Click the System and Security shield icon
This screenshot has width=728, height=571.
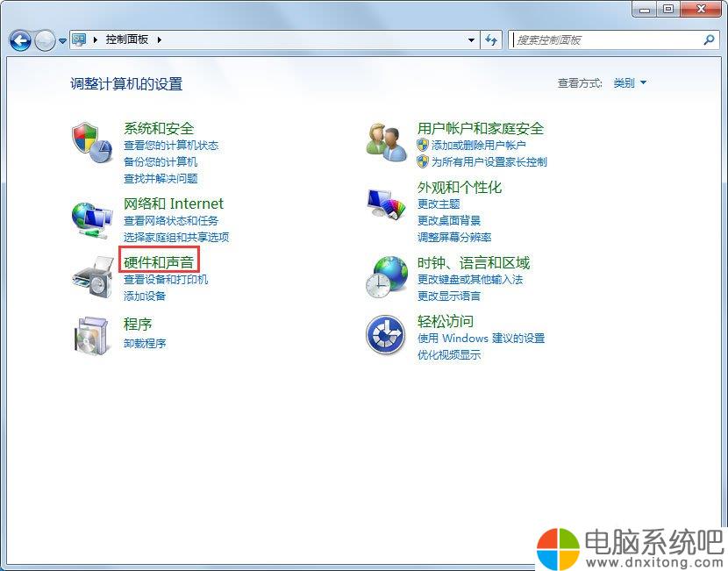[92, 142]
